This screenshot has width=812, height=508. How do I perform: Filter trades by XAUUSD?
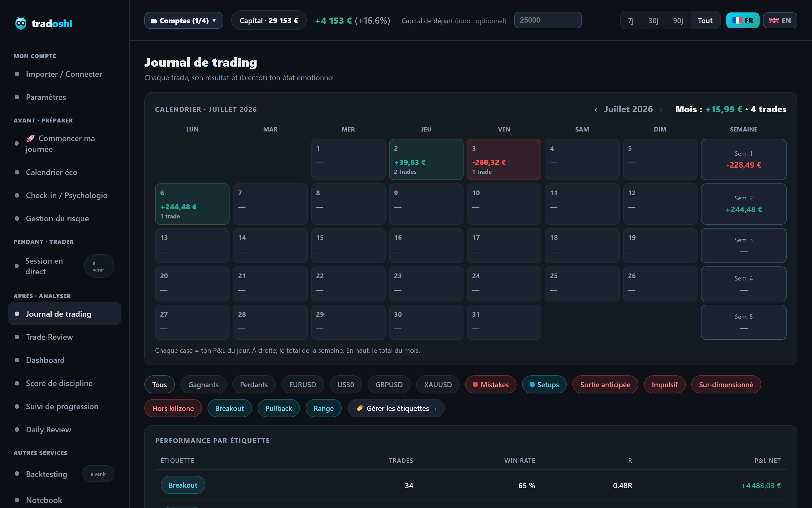(x=438, y=384)
